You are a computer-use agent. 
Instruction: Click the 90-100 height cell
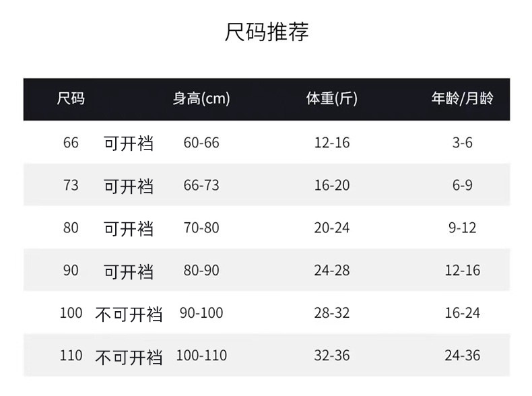(x=201, y=313)
